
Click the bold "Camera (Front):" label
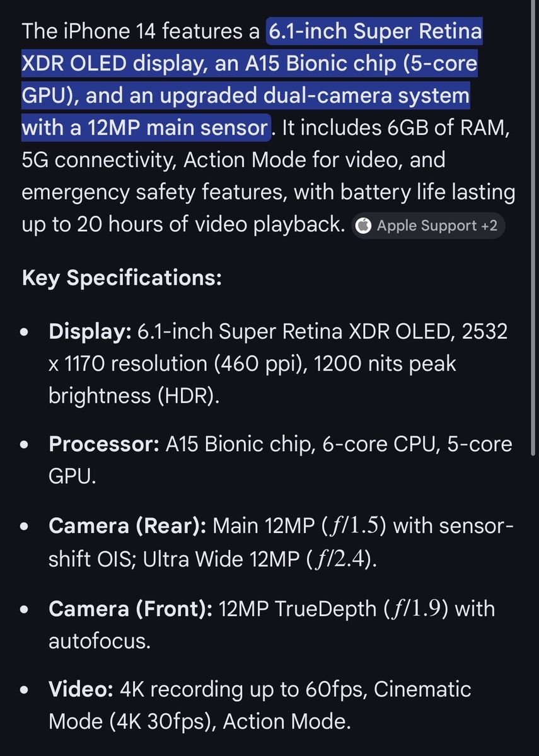pyautogui.click(x=130, y=609)
